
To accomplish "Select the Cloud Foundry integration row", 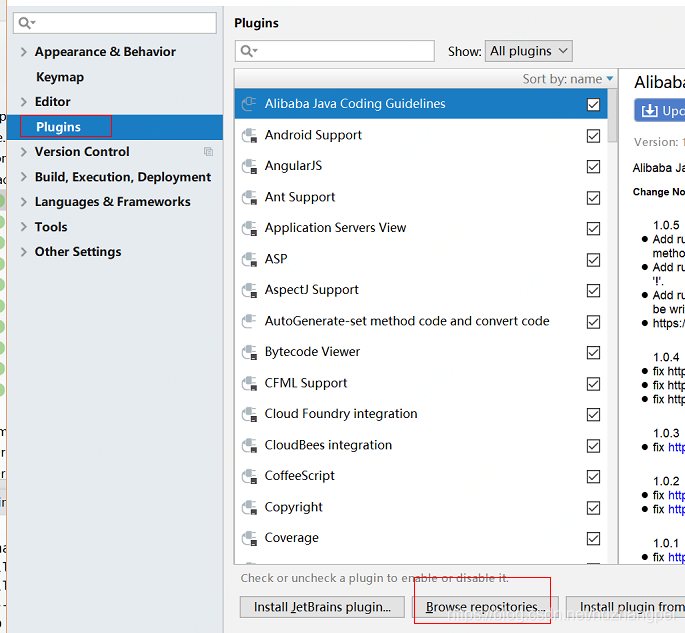I will click(421, 415).
